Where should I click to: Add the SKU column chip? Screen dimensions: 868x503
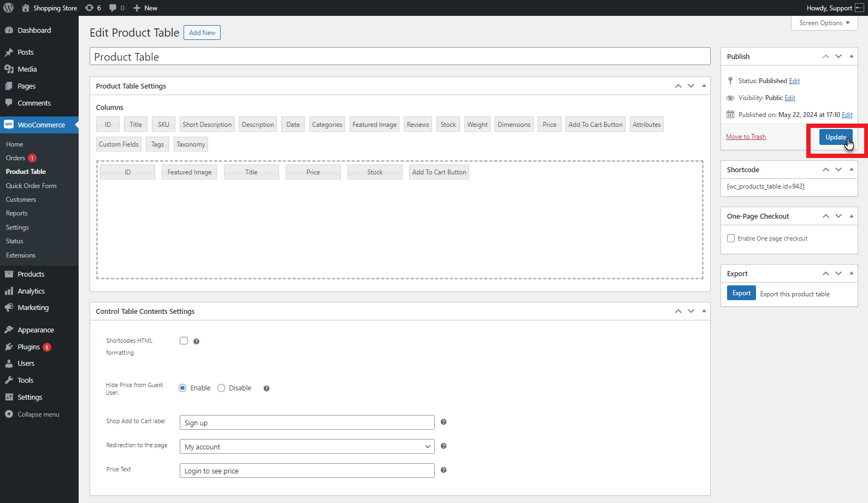[x=163, y=125]
